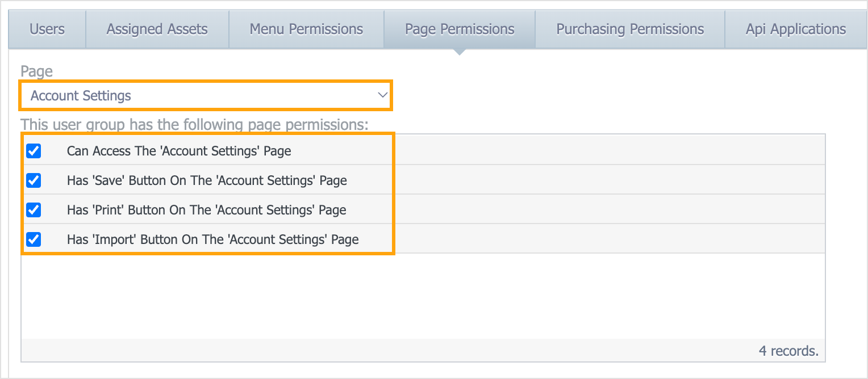Click the chevron arrow on the Page dropdown
Image resolution: width=868 pixels, height=379 pixels.
click(382, 96)
